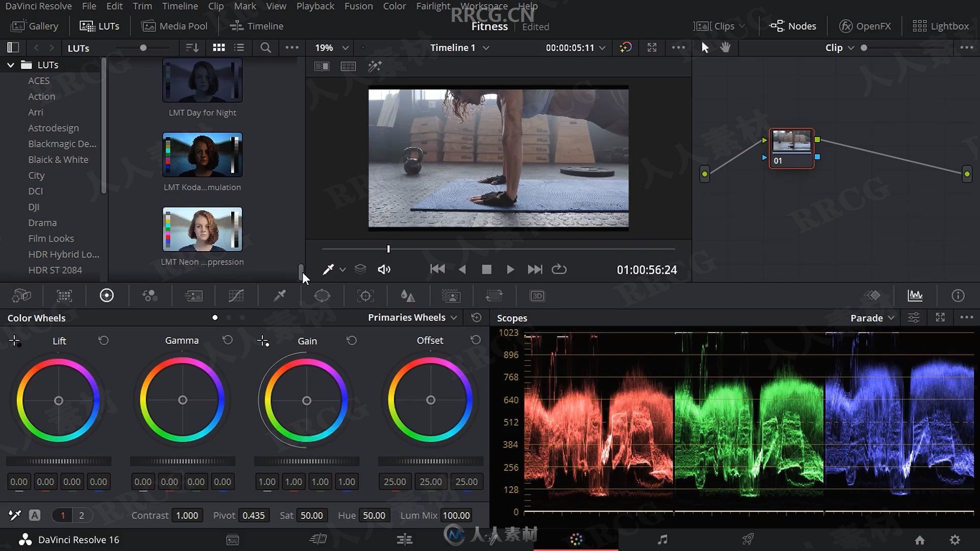This screenshot has width=980, height=551.
Task: Toggle the Nodes panel button
Action: 792,26
